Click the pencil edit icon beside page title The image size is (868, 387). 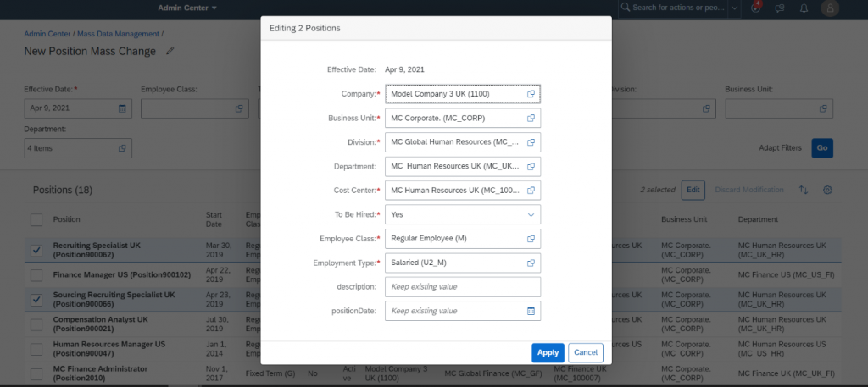(170, 51)
